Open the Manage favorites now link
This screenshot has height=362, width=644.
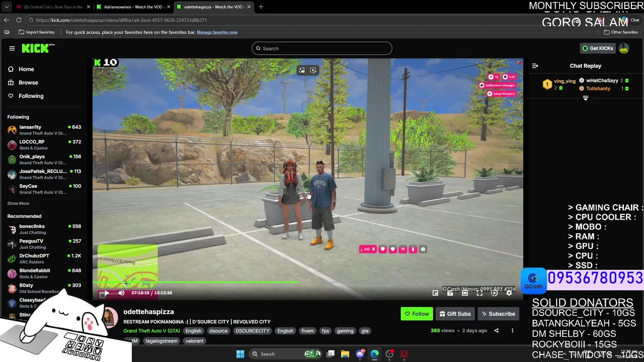pyautogui.click(x=217, y=32)
